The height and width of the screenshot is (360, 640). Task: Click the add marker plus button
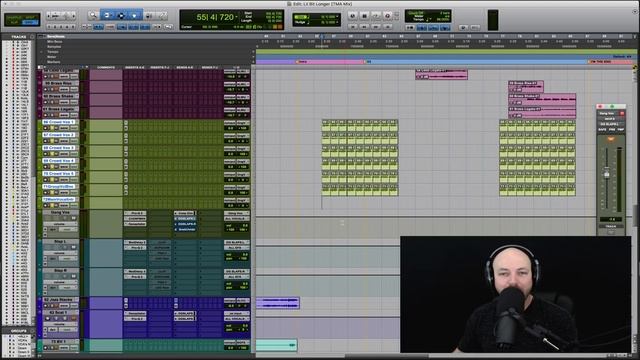253,62
